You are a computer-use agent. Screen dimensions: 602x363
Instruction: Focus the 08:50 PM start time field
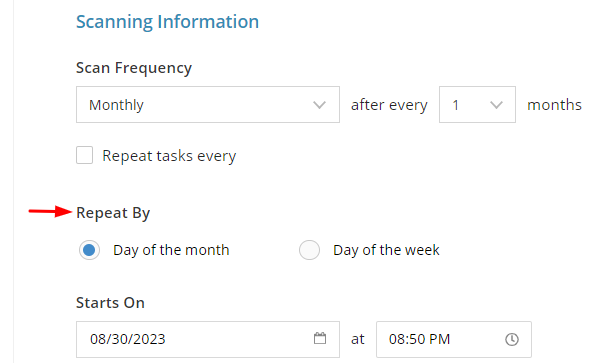[x=454, y=340]
